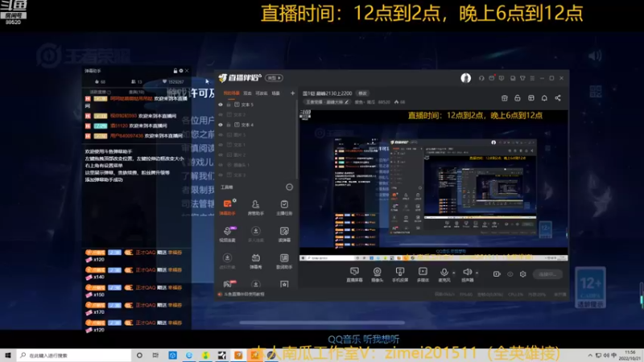Image resolution: width=644 pixels, height=362 pixels.
Task: Open the Edge browser on taskbar
Action: tap(189, 356)
